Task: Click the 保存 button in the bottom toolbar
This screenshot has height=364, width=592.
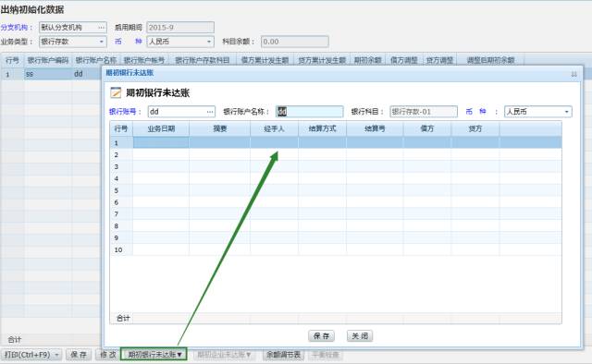Action: 79,355
